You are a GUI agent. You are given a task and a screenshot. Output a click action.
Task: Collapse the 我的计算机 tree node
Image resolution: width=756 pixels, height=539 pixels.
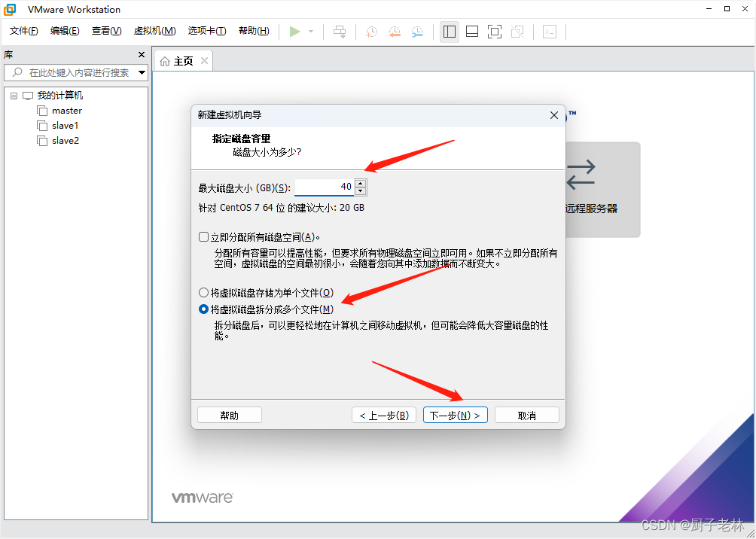(14, 96)
